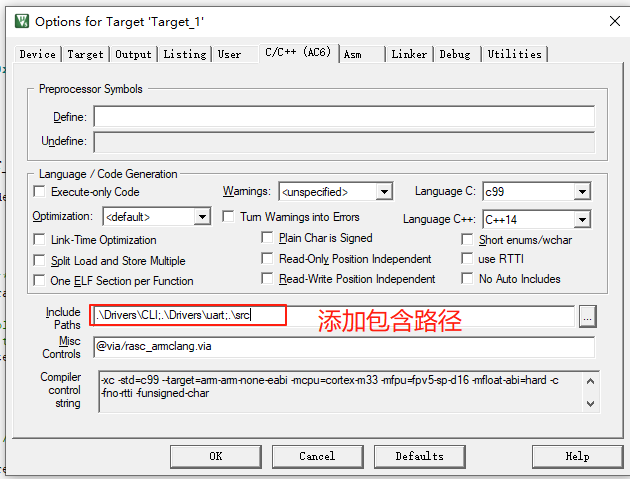Open Help for target options
The width and height of the screenshot is (630, 479).
[x=577, y=456]
